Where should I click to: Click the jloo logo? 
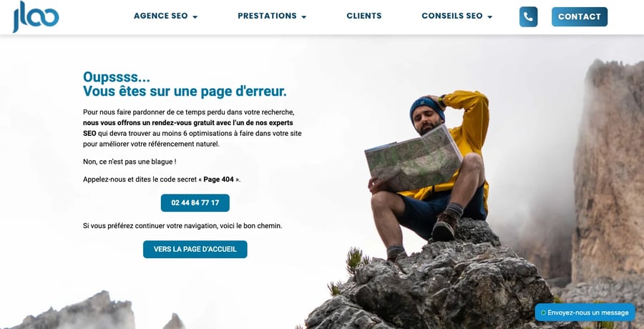pyautogui.click(x=36, y=16)
